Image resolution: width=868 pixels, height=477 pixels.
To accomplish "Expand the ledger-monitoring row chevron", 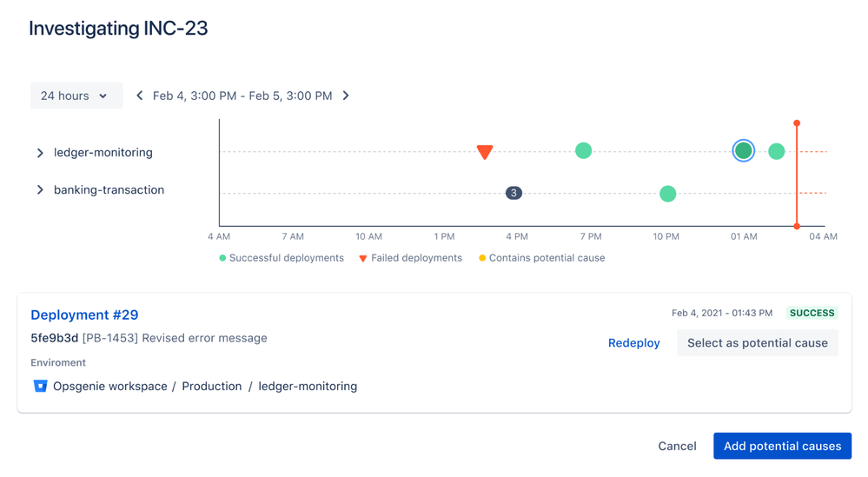I will [x=40, y=153].
